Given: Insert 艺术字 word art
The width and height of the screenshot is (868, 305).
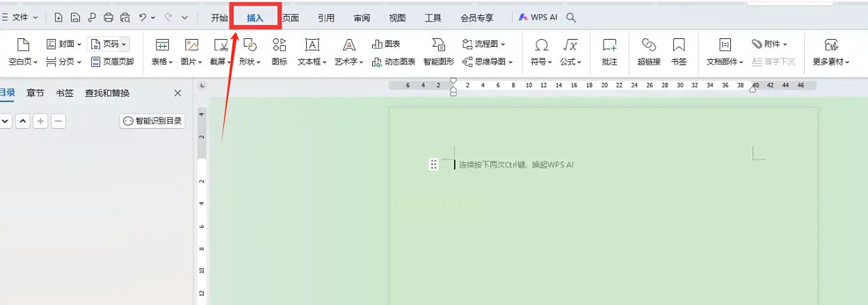Looking at the screenshot, I should pos(349,53).
